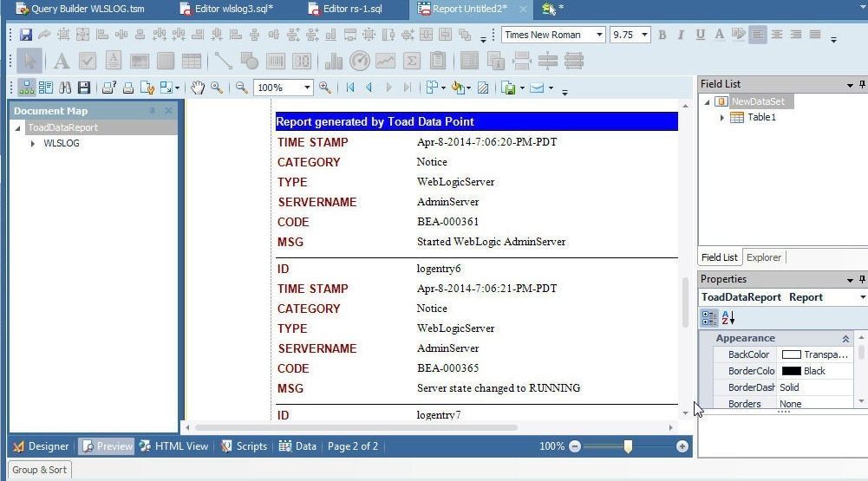Viewport: 868px width, 481px height.
Task: Select the Picture Box control tool
Action: pos(139,61)
